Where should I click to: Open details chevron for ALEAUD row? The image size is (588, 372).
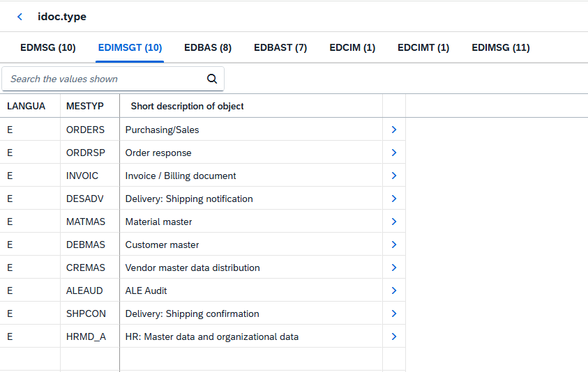(394, 290)
